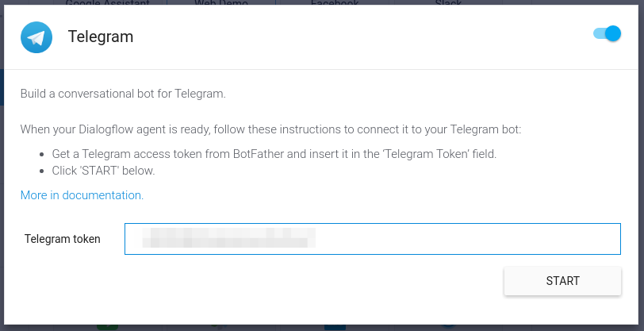Click the blurred token value in the field
644x331 pixels.
click(x=228, y=239)
